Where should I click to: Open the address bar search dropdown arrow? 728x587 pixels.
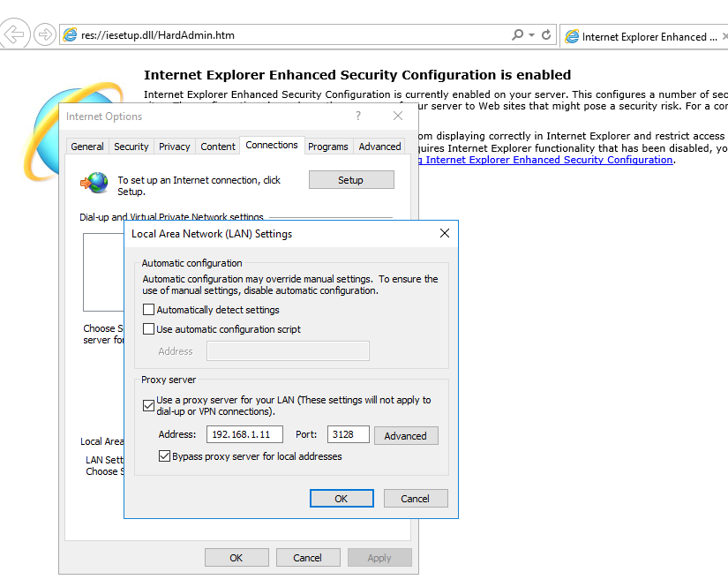pos(531,34)
